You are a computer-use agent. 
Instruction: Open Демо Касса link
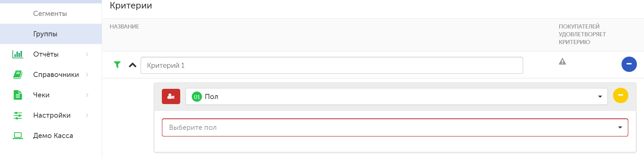pyautogui.click(x=53, y=136)
